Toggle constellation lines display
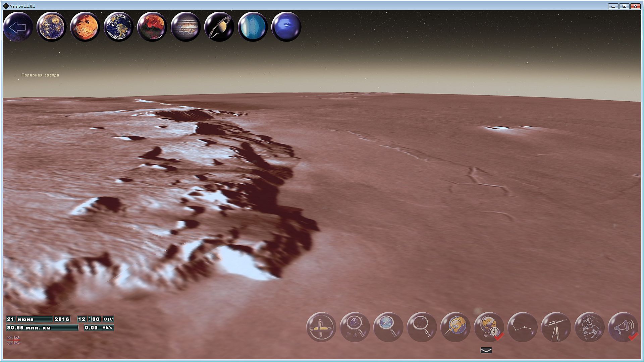 click(522, 327)
